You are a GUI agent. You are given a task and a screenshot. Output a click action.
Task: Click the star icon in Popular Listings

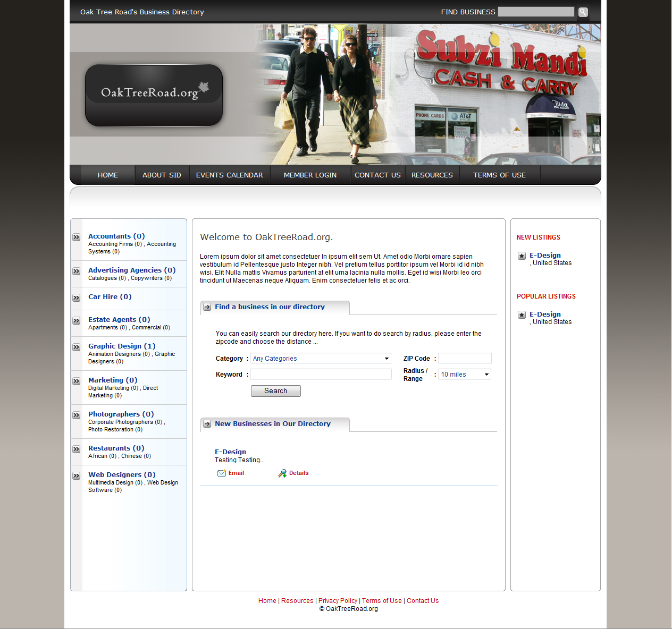point(522,315)
